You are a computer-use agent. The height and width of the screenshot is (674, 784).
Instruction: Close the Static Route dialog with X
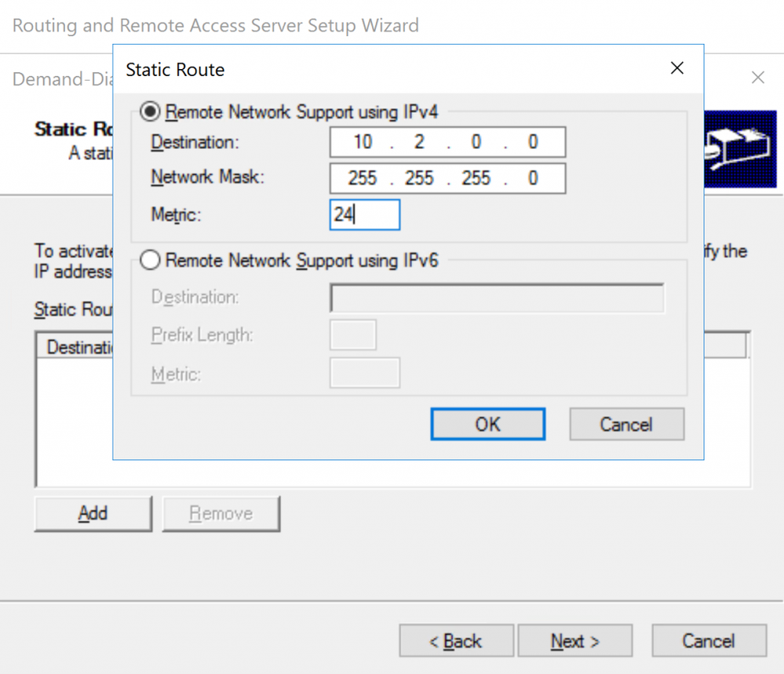click(x=677, y=68)
